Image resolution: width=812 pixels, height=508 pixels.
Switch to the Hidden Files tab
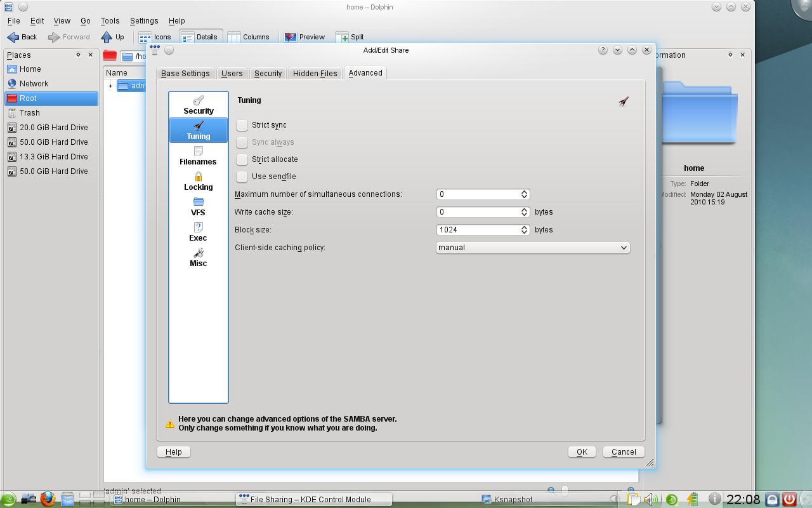point(315,74)
